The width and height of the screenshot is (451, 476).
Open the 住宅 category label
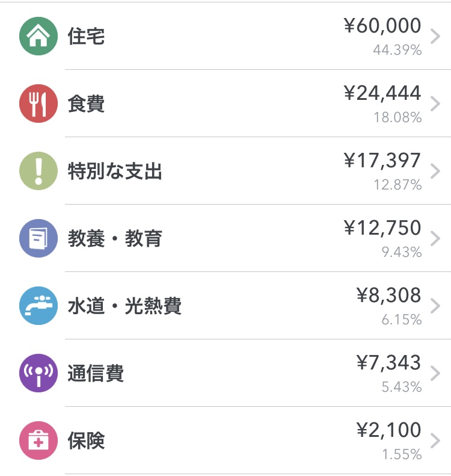[x=86, y=36]
